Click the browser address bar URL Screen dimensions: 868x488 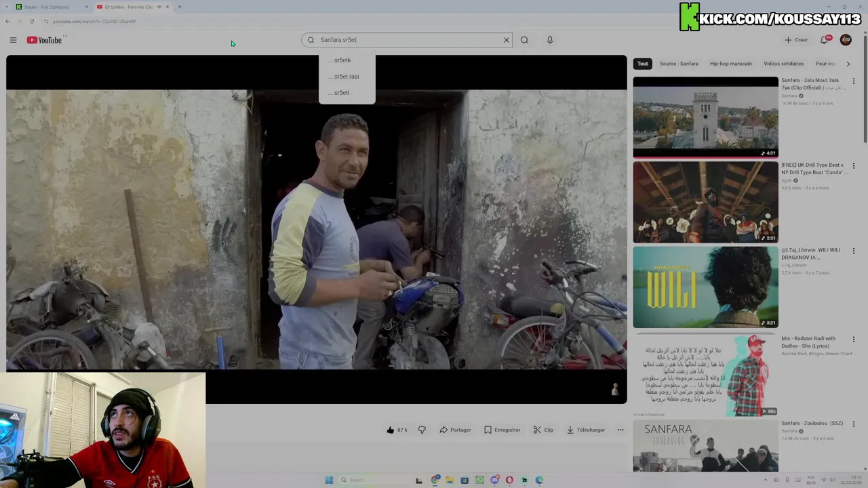coord(94,21)
